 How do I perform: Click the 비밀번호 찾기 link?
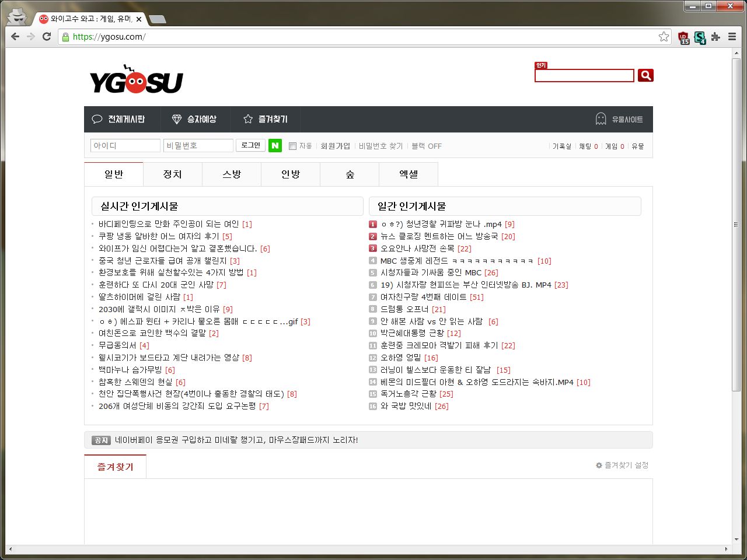coord(381,146)
